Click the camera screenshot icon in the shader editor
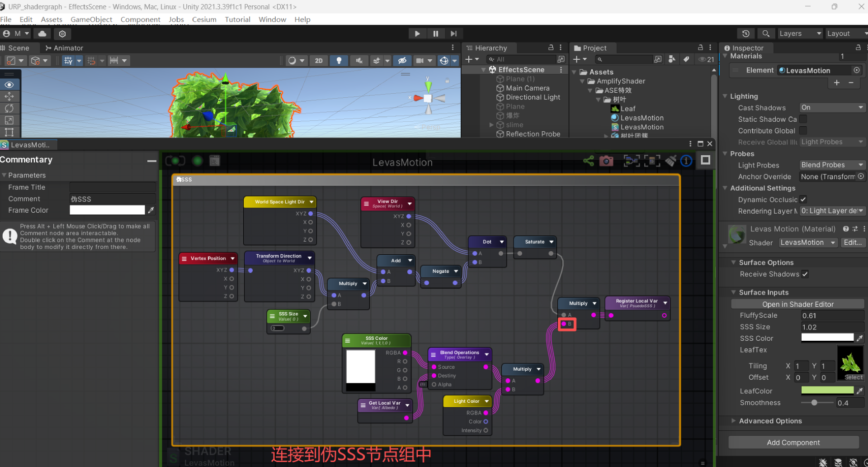868x467 pixels. pyautogui.click(x=606, y=161)
